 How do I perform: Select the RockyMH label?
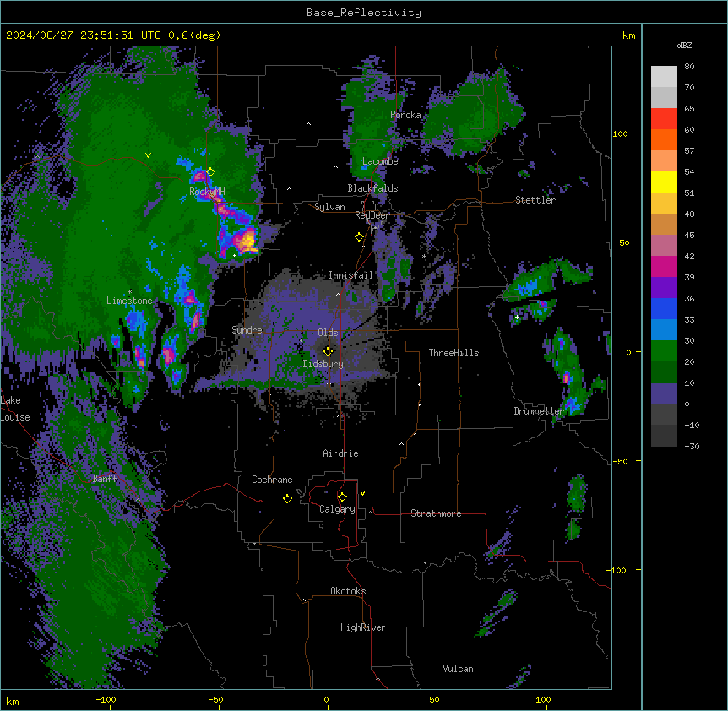[x=207, y=191]
